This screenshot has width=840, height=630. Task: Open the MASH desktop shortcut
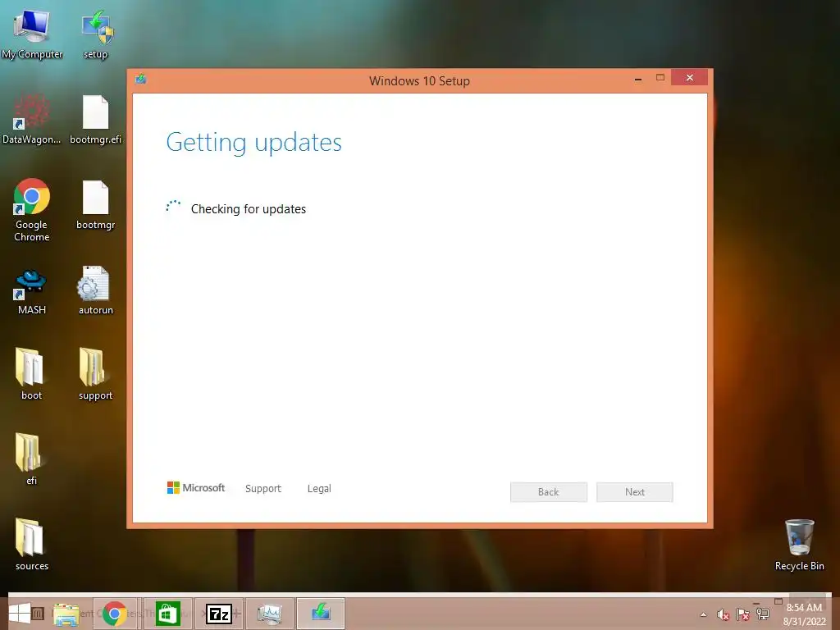click(32, 291)
